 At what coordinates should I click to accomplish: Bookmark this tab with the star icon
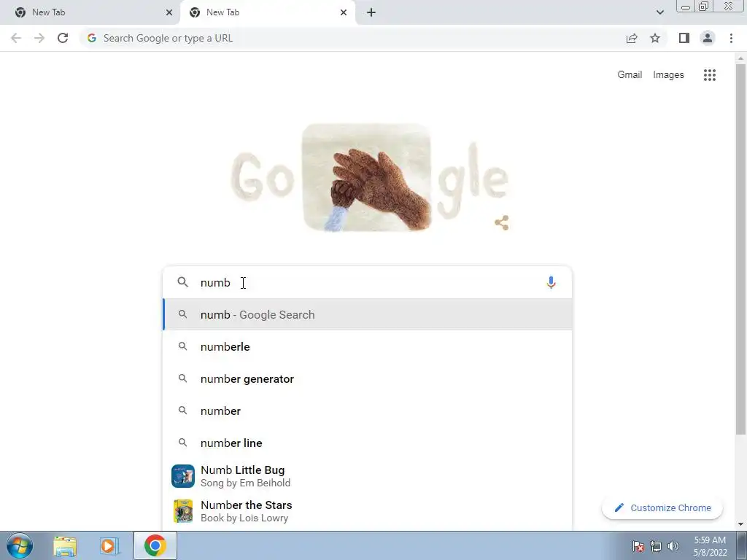coord(655,38)
